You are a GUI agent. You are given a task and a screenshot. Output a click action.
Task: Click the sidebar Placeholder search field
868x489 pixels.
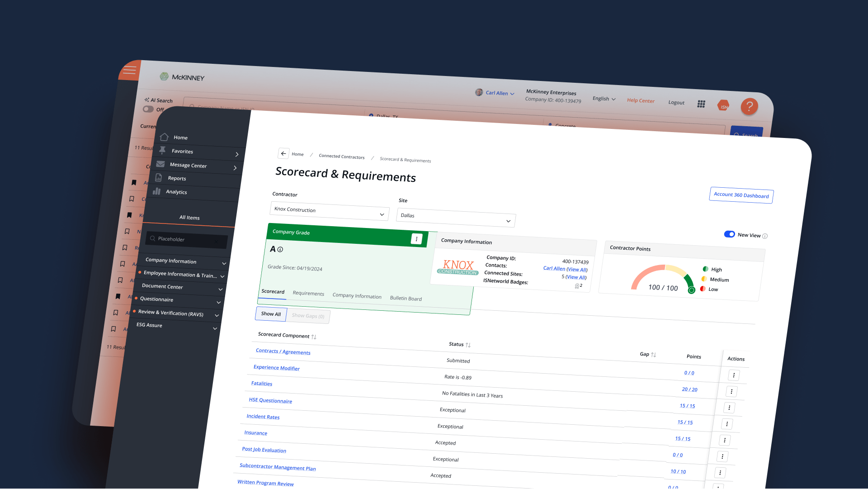187,239
